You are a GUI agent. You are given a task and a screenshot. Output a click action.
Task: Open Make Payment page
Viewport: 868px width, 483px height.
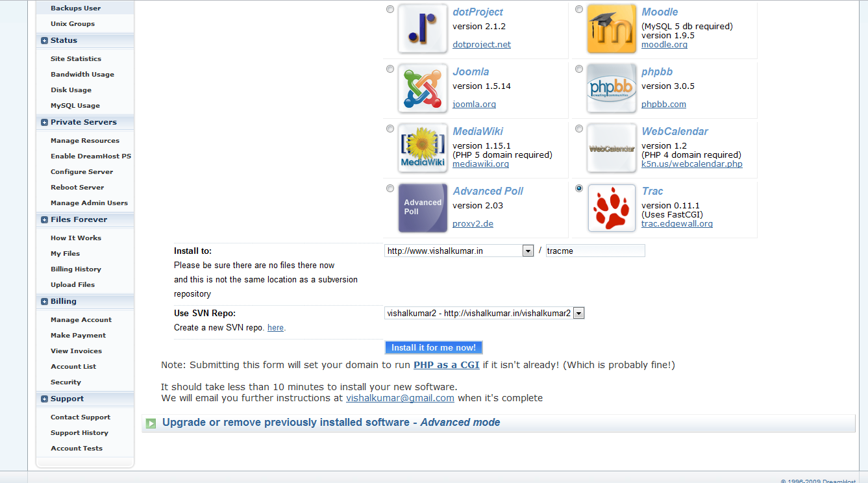tap(79, 336)
